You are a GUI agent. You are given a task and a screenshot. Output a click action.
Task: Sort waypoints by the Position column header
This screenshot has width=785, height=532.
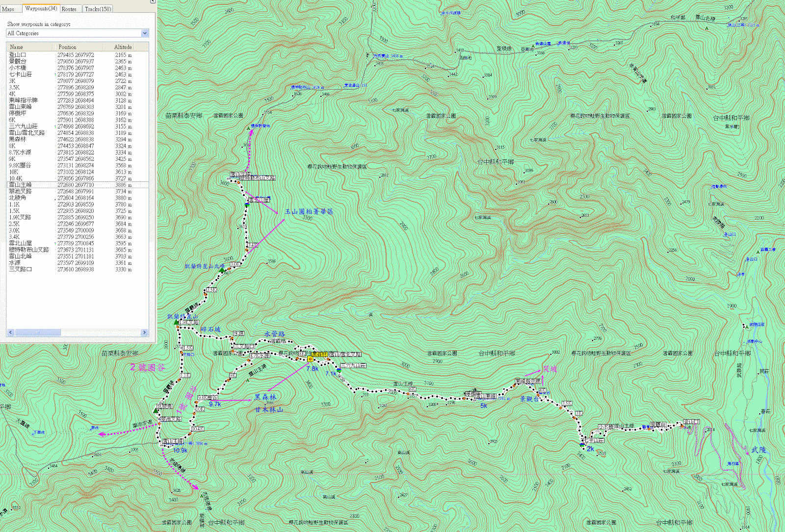(x=78, y=47)
